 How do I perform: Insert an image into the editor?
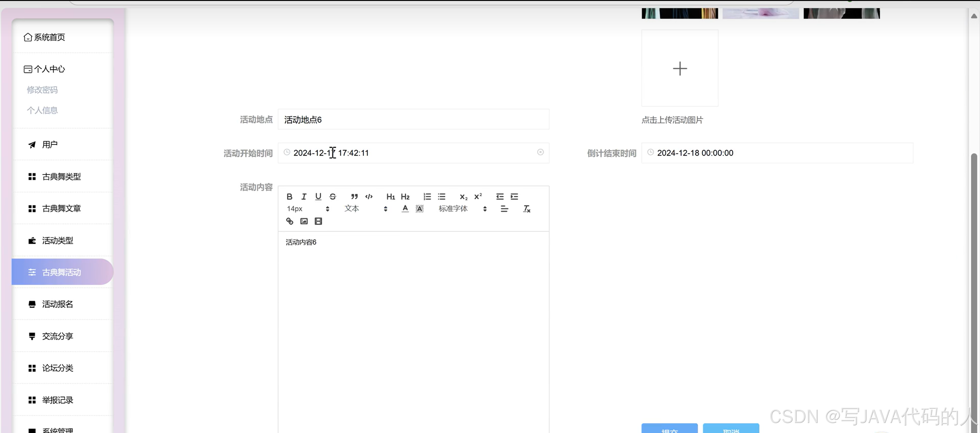(x=304, y=221)
